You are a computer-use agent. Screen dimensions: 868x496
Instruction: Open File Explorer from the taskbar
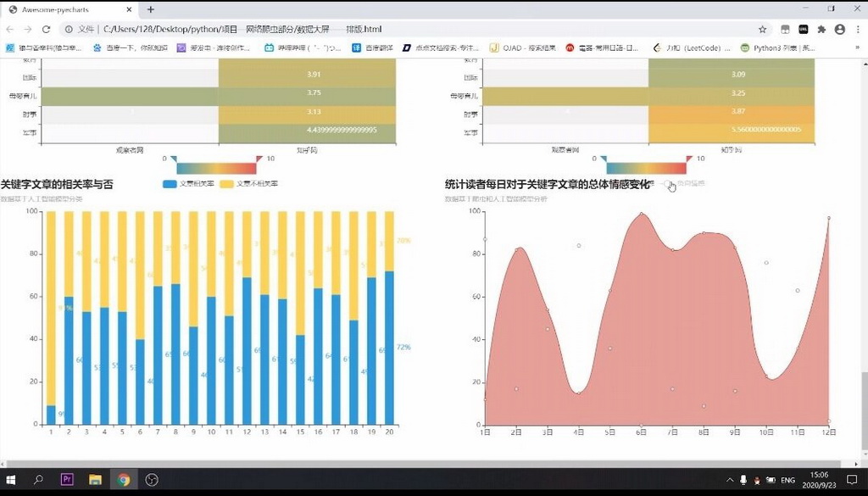[95, 480]
